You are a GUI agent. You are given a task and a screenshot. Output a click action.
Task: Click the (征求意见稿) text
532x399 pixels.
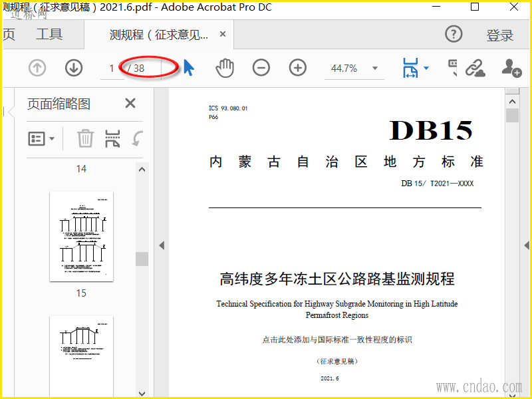[x=337, y=361]
